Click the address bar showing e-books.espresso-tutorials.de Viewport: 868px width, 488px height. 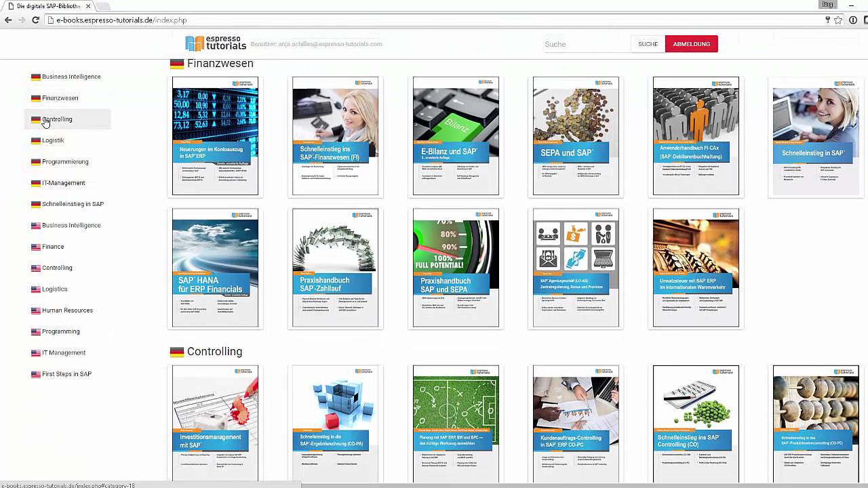pyautogui.click(x=434, y=20)
